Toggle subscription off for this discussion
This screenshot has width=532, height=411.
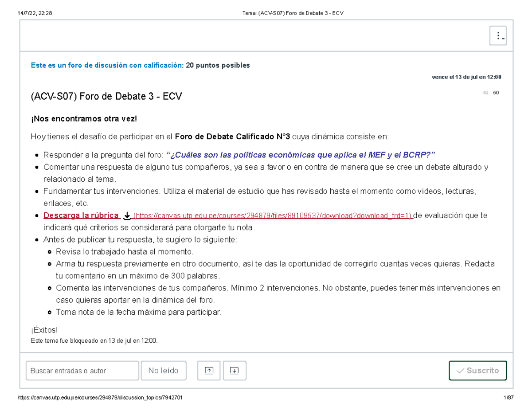click(477, 370)
